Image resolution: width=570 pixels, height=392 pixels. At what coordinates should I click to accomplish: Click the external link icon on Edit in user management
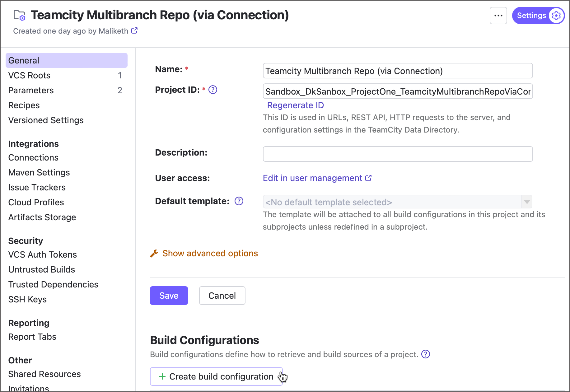click(x=368, y=178)
